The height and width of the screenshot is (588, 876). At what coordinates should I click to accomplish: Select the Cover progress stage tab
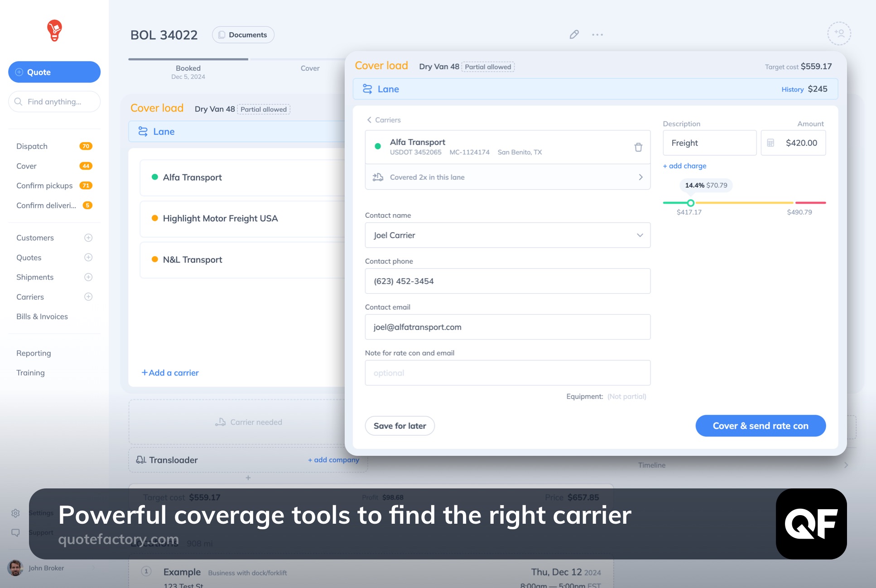pos(310,68)
